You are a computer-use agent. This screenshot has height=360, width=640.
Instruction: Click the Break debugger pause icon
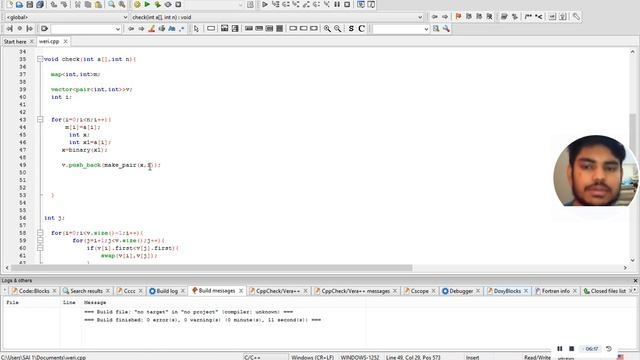coord(337,4)
